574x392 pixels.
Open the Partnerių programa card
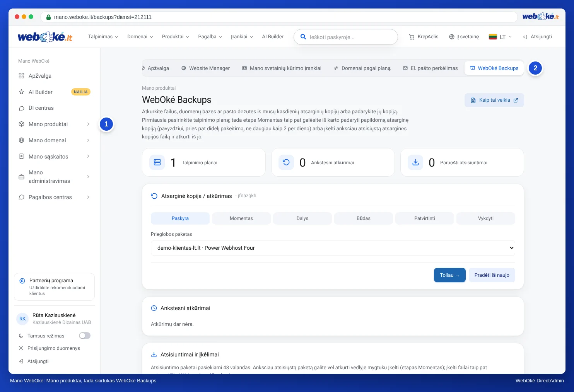pos(55,287)
